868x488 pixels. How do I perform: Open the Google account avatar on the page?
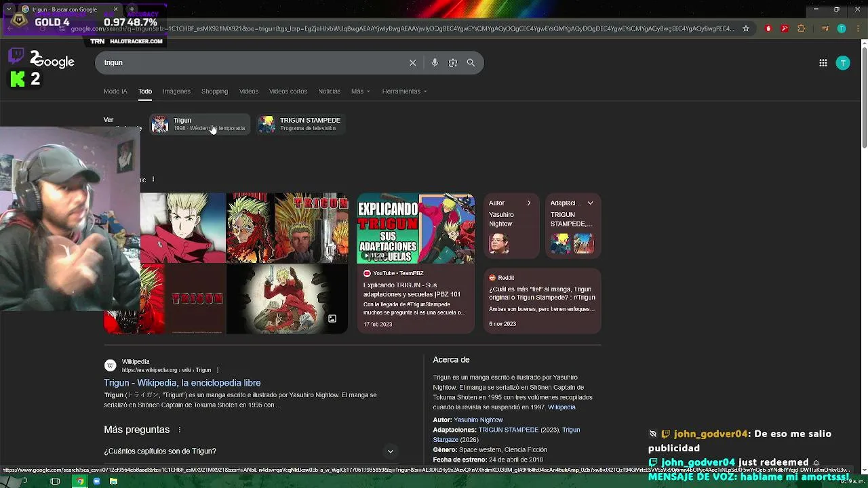[x=843, y=62]
